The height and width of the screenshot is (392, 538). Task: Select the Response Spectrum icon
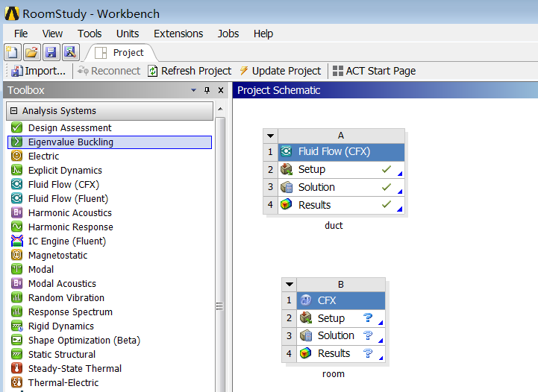(17, 312)
